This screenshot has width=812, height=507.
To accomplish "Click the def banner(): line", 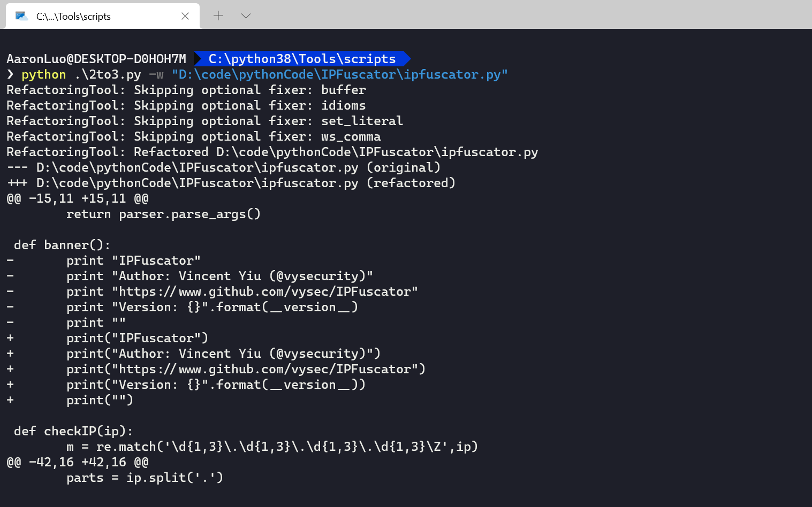I will coord(62,245).
